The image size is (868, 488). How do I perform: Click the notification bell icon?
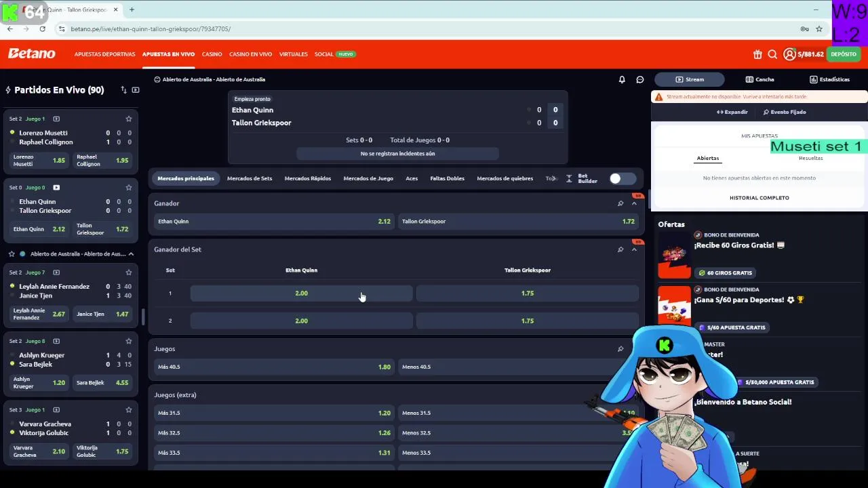(x=622, y=79)
